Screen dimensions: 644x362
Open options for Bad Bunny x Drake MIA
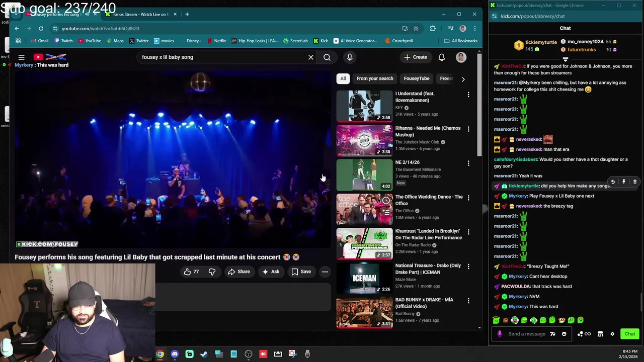point(468,301)
